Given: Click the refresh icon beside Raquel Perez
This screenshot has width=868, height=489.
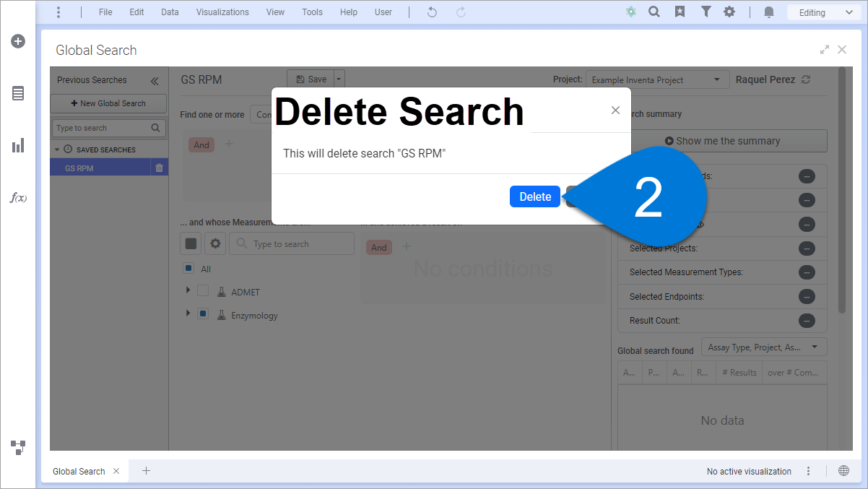Looking at the screenshot, I should [x=807, y=79].
